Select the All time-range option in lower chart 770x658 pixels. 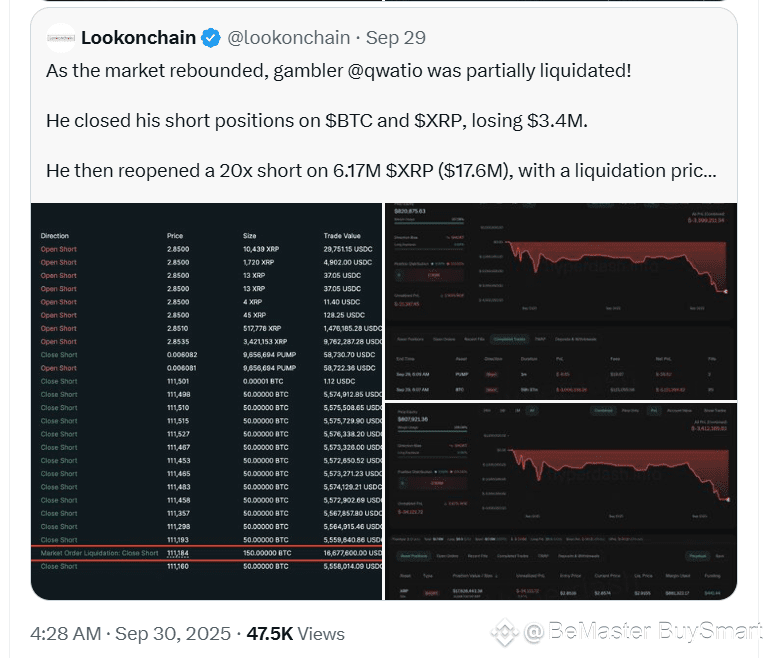point(532,411)
